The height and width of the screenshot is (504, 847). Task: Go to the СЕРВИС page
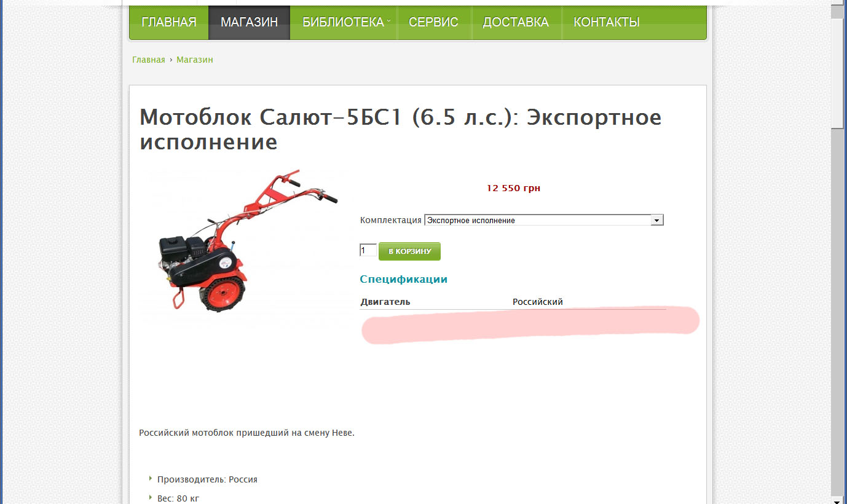pos(434,22)
